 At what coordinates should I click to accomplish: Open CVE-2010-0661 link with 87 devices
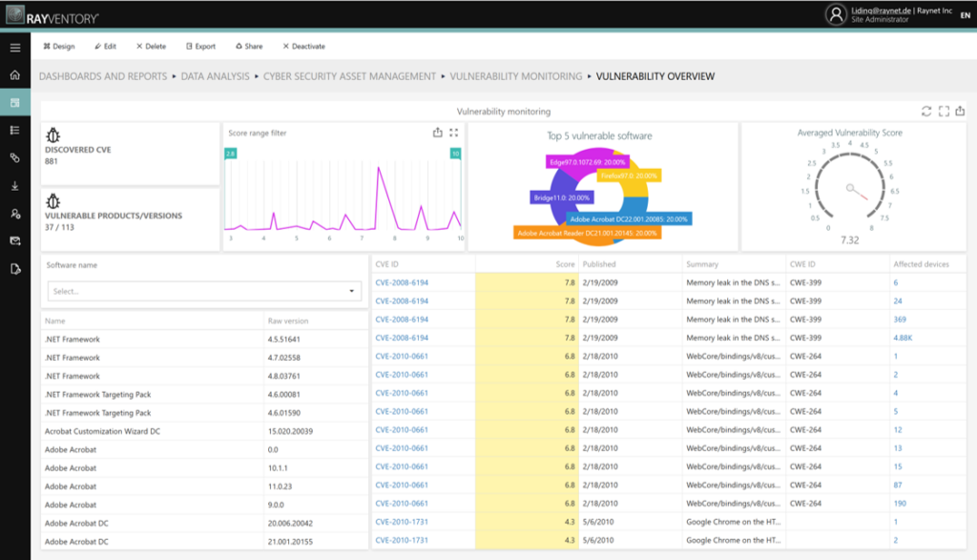click(402, 486)
